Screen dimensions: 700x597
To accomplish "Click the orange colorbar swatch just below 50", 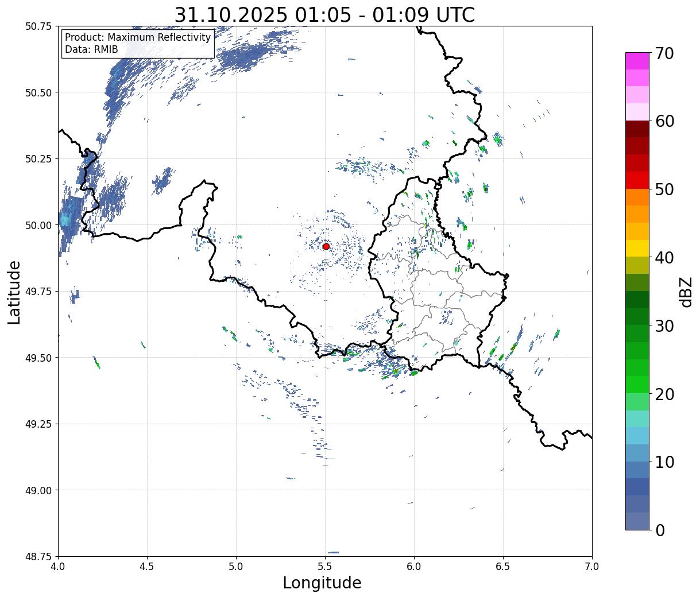I will [637, 197].
